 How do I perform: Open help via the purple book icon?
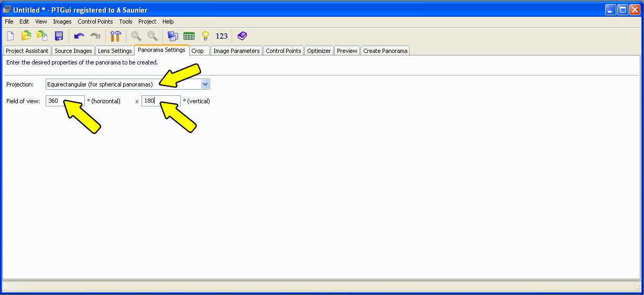(x=242, y=36)
